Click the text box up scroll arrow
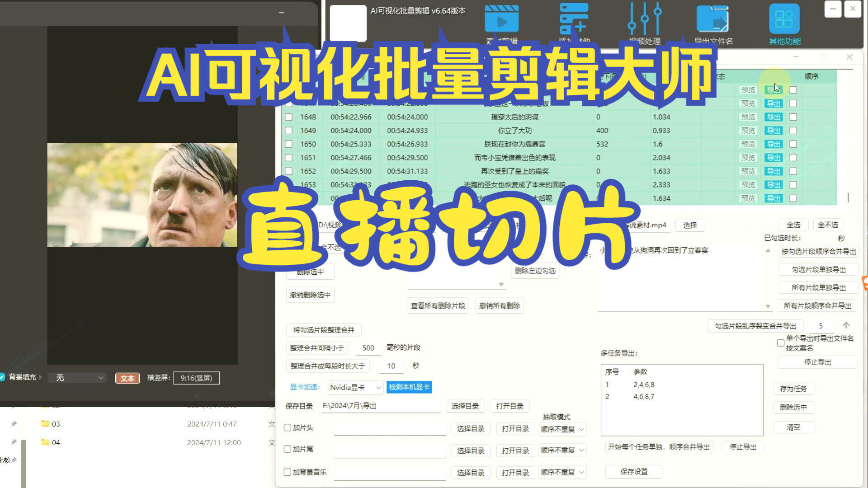This screenshot has height=488, width=868. point(768,250)
